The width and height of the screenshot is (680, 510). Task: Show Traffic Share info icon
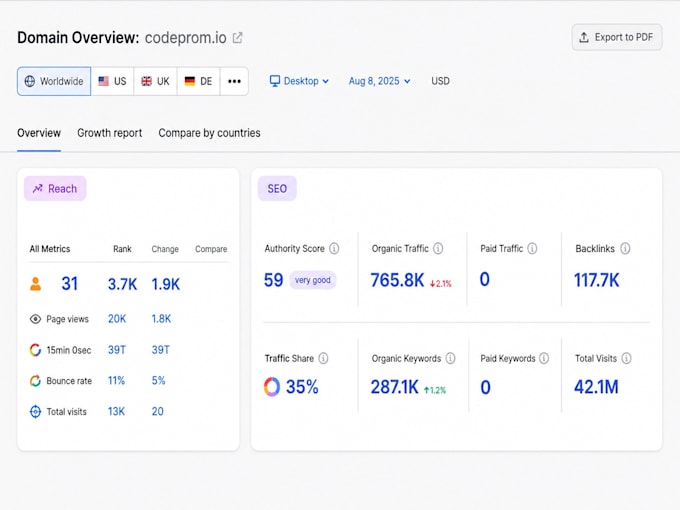324,358
